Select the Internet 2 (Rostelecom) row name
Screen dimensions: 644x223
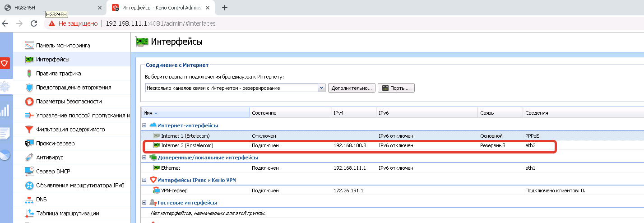point(187,146)
